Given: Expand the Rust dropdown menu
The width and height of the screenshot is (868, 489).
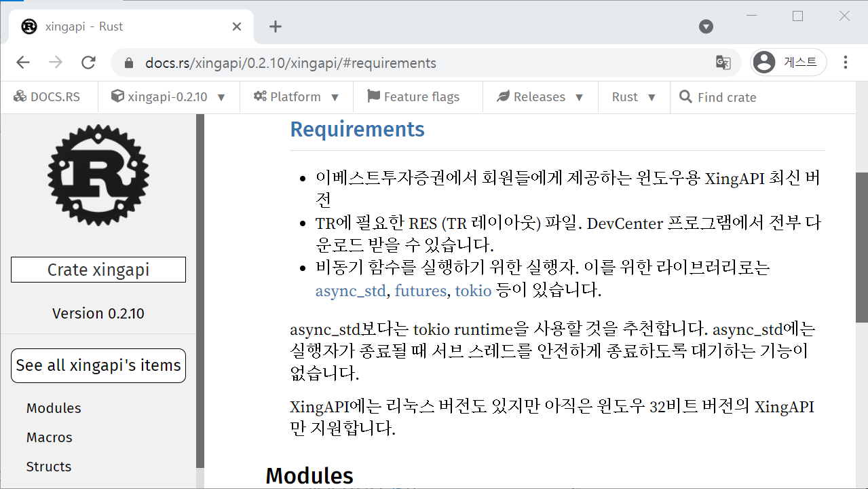Looking at the screenshot, I should coord(634,97).
